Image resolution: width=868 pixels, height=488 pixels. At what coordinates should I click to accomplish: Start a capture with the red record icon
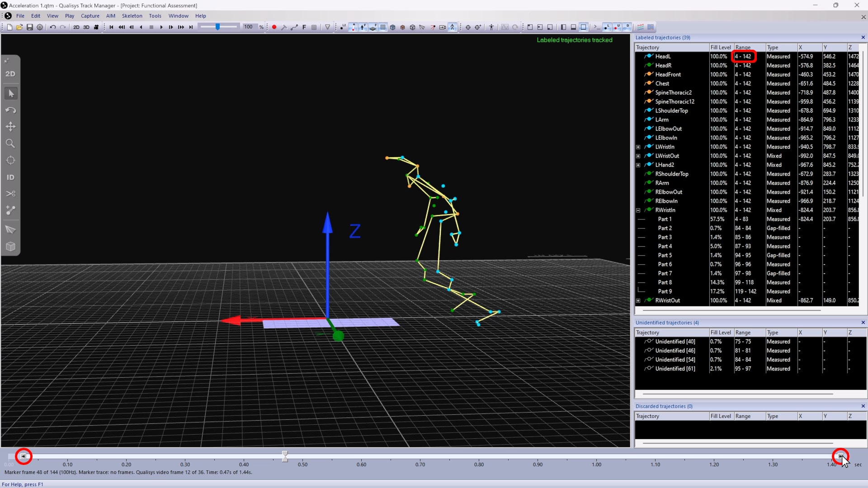pos(274,27)
